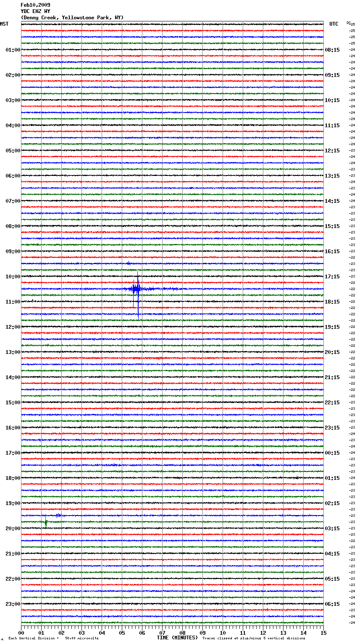The image size is (357, 644).
Task: Click the 08:15 UTC time label
Action: pyautogui.click(x=332, y=50)
